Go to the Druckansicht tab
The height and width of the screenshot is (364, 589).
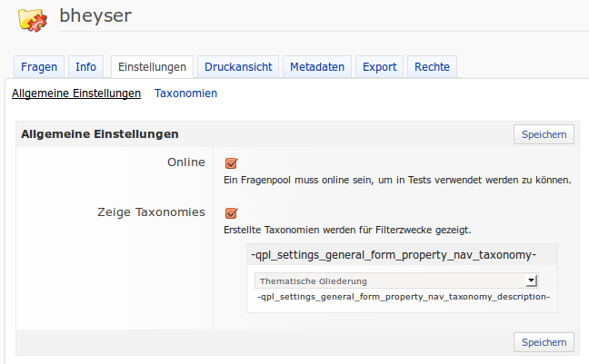point(236,67)
